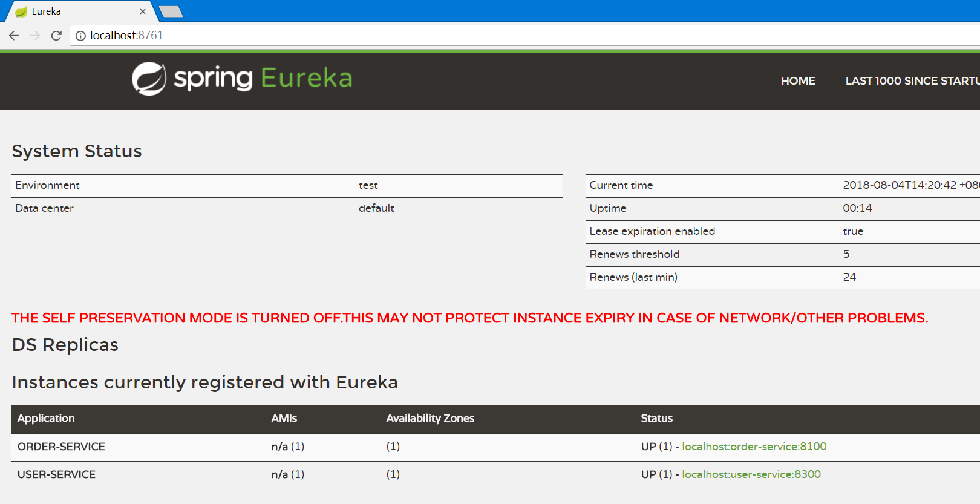Click the Lease expiration enabled label

[652, 231]
